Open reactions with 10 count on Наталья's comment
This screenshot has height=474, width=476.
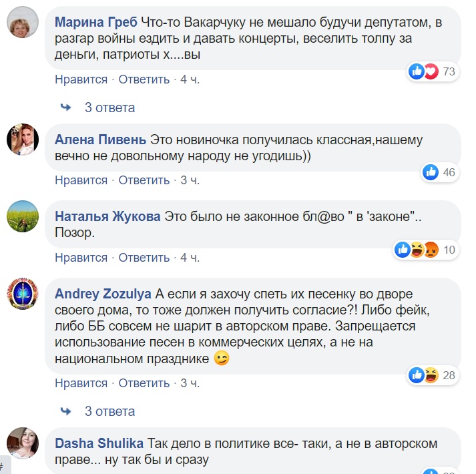pos(425,250)
